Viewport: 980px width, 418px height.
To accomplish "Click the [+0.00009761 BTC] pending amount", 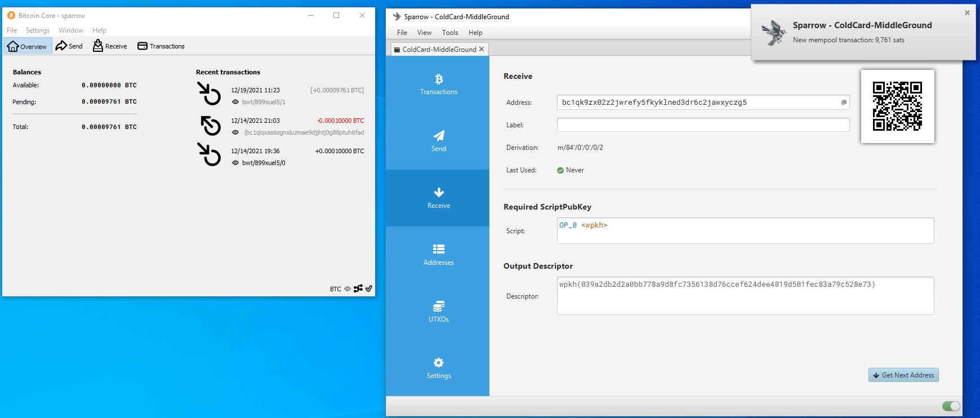I will (337, 90).
